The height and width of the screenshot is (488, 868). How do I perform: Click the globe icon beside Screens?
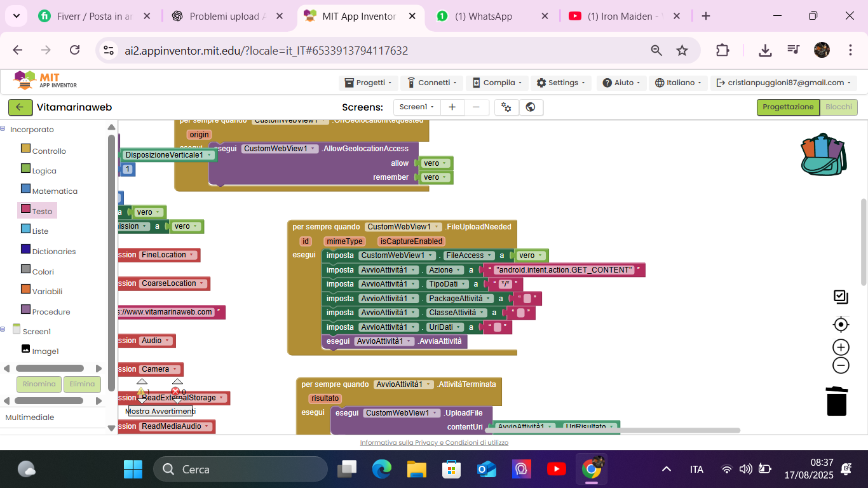531,107
